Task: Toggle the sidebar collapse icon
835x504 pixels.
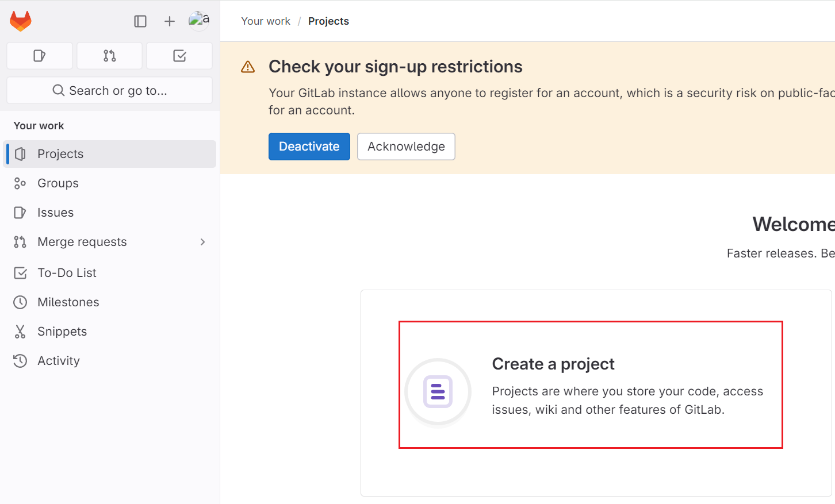Action: [140, 21]
